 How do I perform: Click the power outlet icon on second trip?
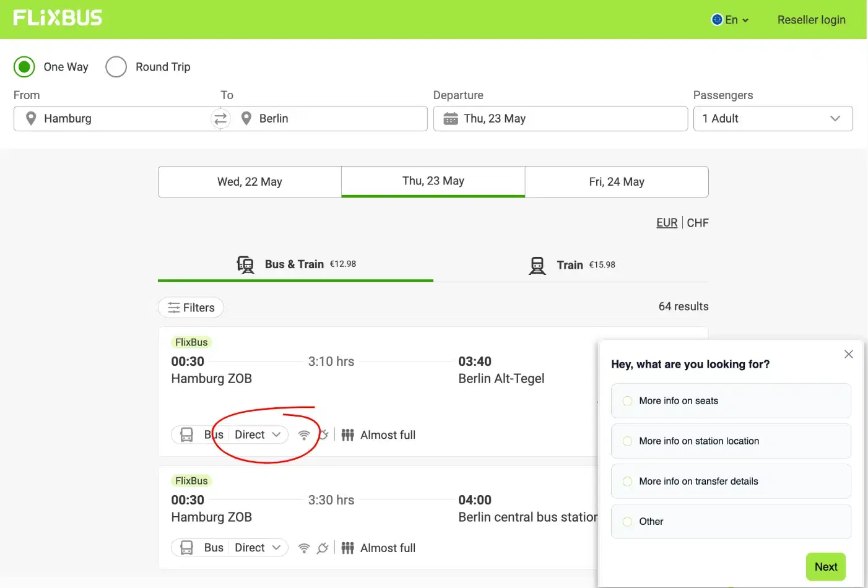[323, 548]
